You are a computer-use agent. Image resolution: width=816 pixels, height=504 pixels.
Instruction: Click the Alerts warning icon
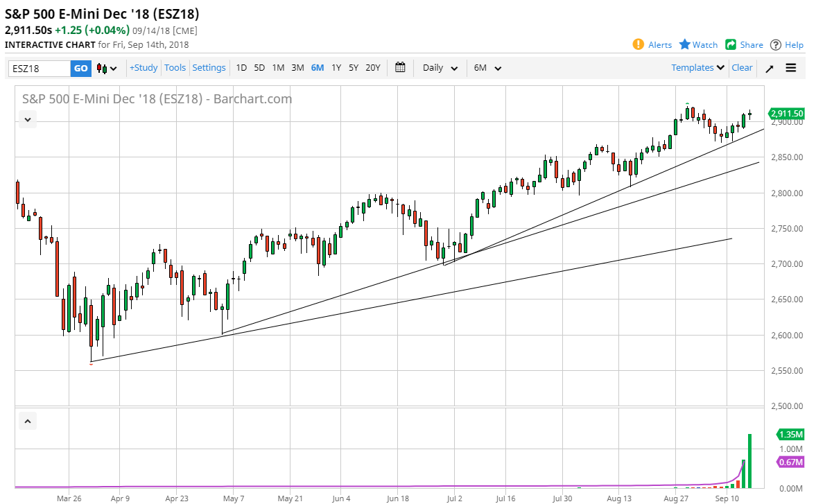click(638, 44)
